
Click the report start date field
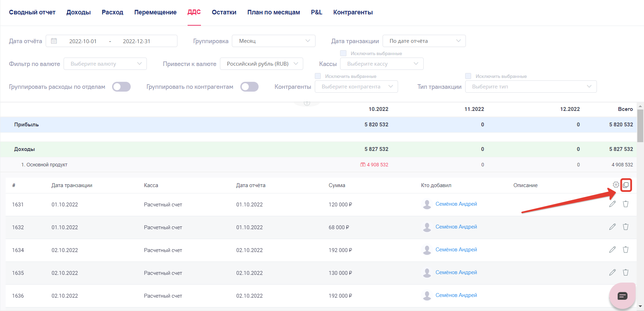tap(83, 41)
